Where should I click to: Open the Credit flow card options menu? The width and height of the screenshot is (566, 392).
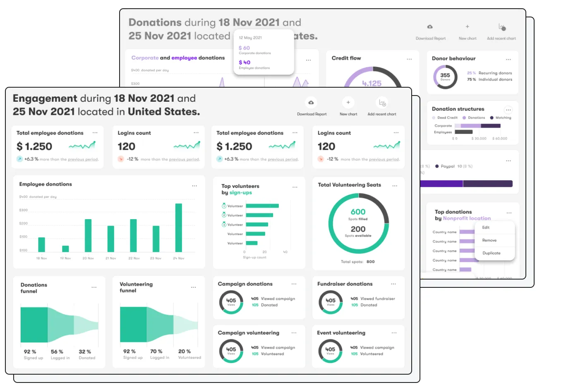click(409, 59)
